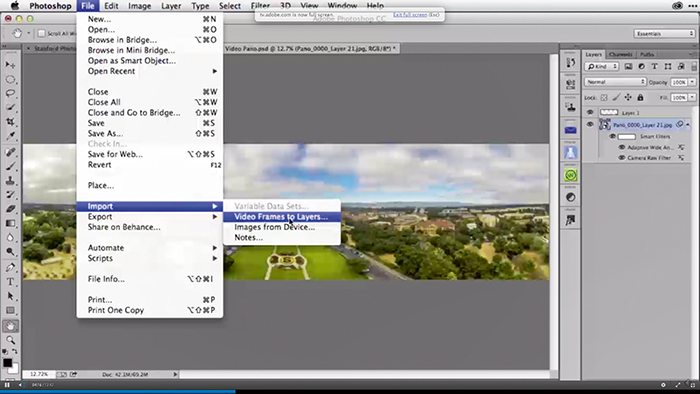Select the Quick Selection tool

10,108
